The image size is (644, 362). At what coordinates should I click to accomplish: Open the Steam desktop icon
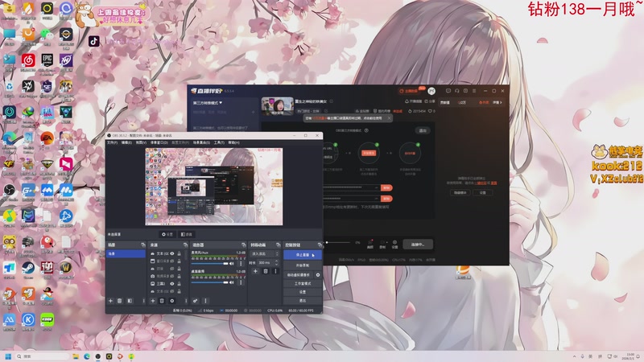28,268
